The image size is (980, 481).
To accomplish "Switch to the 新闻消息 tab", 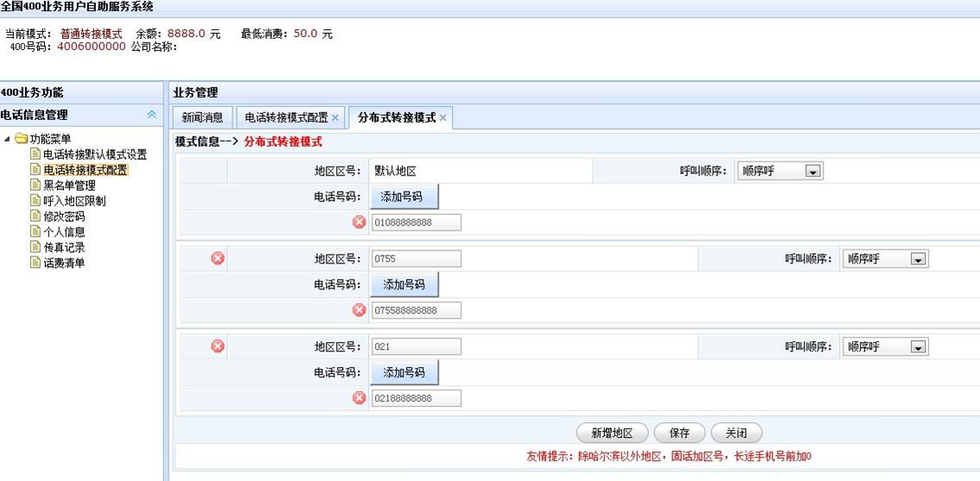I will (x=202, y=117).
